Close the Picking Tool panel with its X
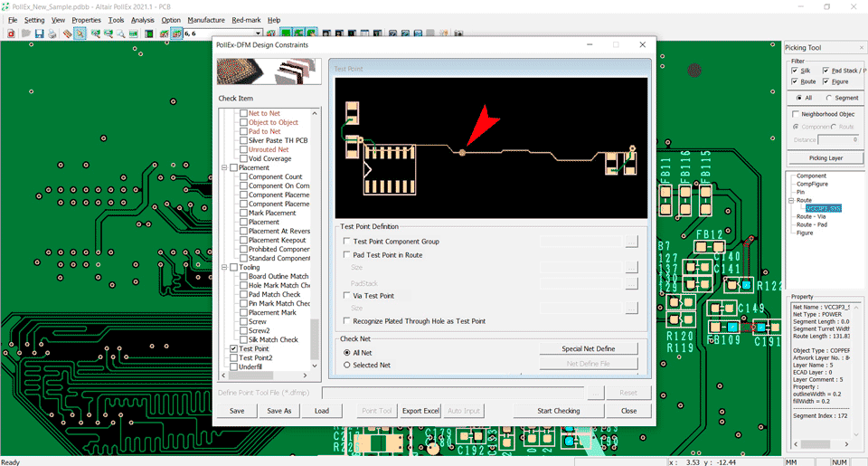 pos(861,48)
